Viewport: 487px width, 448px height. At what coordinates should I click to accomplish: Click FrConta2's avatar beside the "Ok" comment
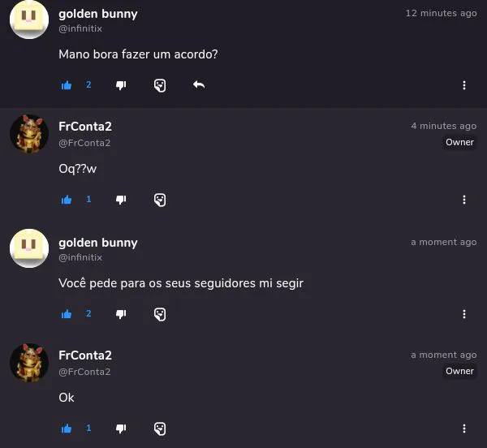(x=29, y=362)
